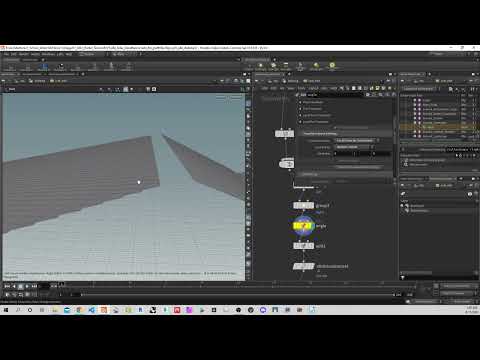
Task: Jump to last frame in playbar
Action: (x=34, y=286)
